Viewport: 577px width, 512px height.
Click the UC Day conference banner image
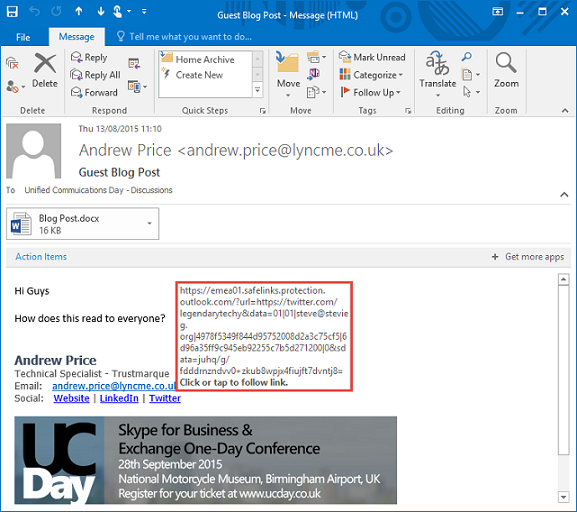pos(205,460)
